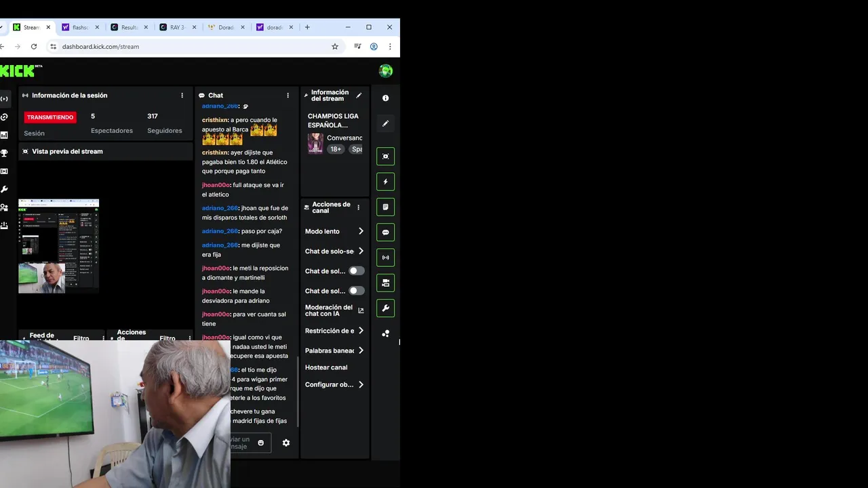The height and width of the screenshot is (488, 868).
Task: Open the trophy icon in left sidebar
Action: (4, 153)
